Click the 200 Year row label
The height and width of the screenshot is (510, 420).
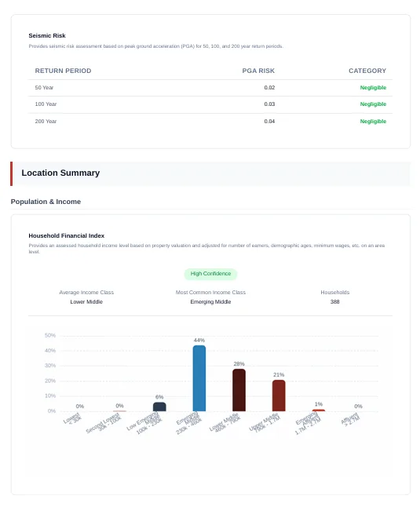point(46,122)
